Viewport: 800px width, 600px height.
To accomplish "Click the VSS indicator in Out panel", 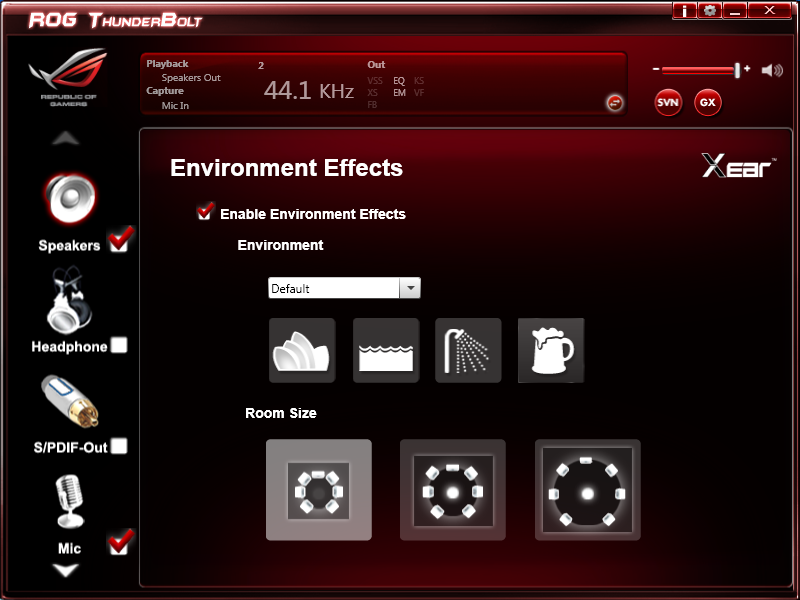I will 375,81.
